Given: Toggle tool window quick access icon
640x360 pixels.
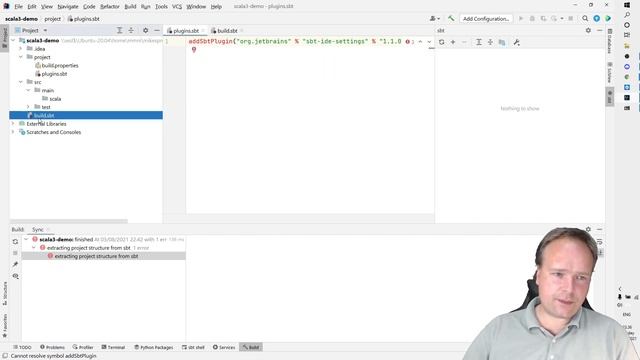Looking at the screenshot, I should click(x=5, y=356).
